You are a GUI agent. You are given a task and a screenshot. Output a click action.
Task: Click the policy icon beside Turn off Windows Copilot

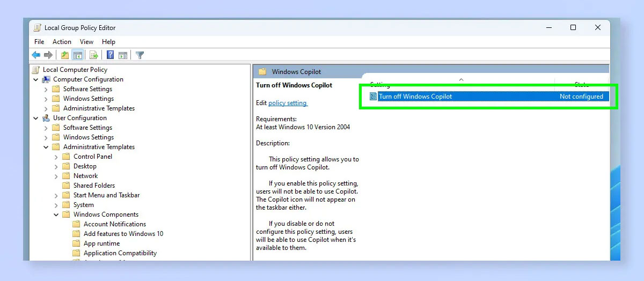374,97
